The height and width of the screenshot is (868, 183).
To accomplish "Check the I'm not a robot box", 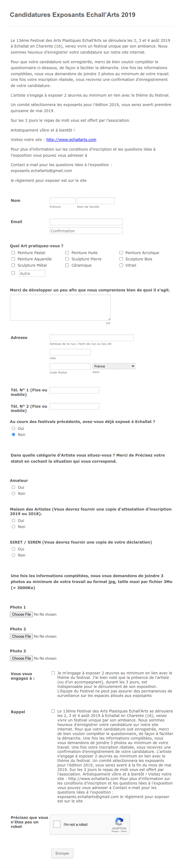I will [57, 824].
